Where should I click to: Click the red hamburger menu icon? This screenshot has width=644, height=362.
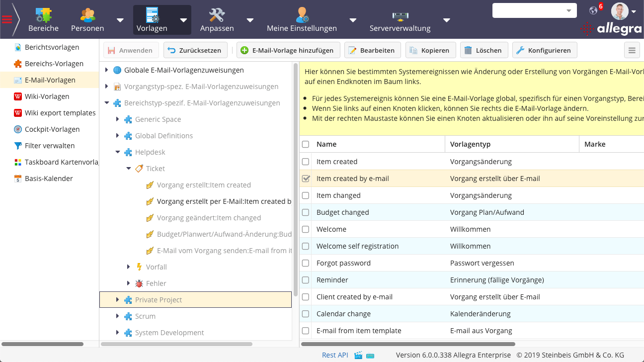coord(7,20)
